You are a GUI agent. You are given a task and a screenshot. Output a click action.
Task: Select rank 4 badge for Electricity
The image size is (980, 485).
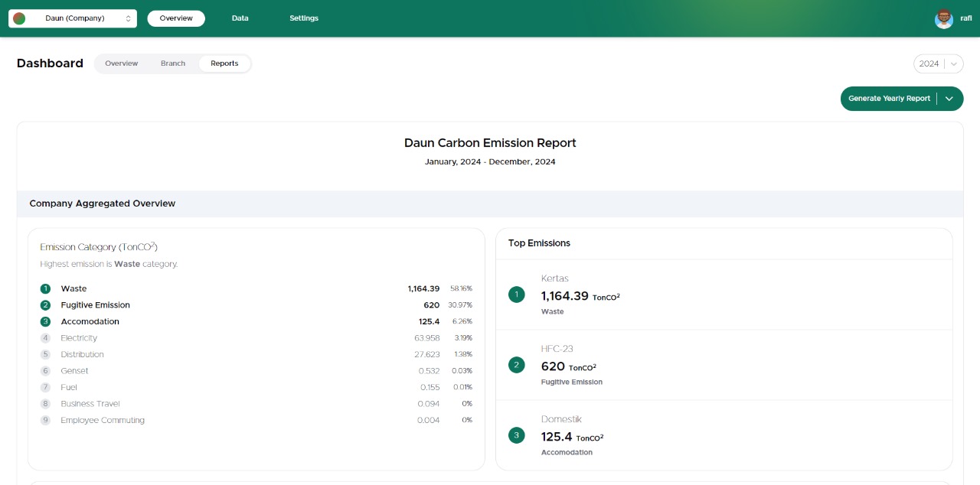pos(45,338)
